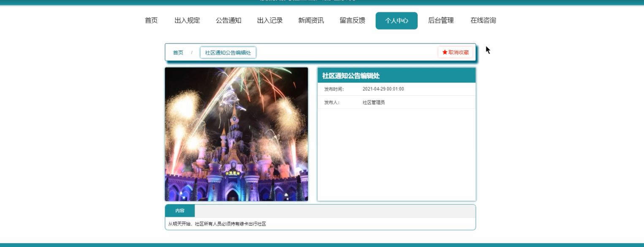Click the publisher name 社区管理员
Image resolution: width=644 pixels, height=247 pixels.
click(x=374, y=102)
